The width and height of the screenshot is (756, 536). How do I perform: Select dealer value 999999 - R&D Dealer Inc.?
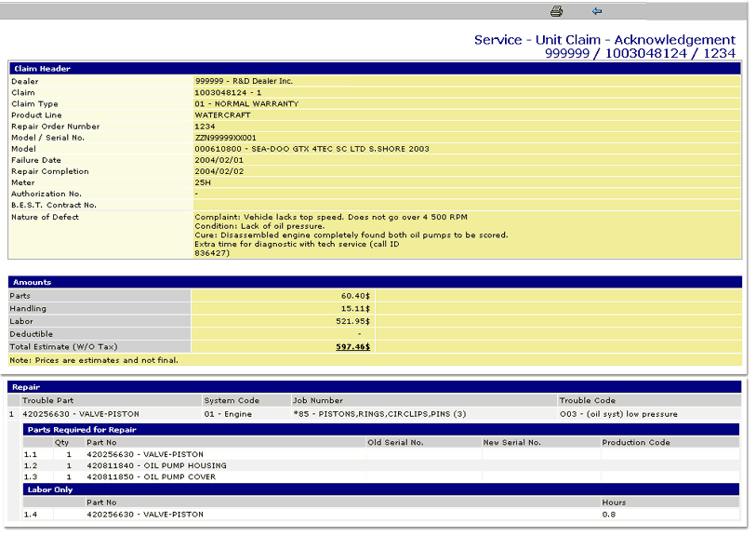[x=244, y=81]
